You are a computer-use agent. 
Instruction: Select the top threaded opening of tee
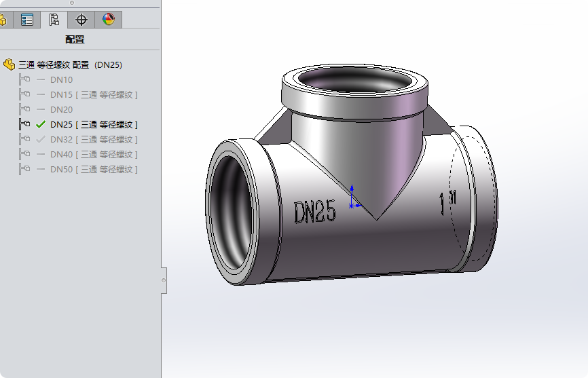tap(354, 81)
